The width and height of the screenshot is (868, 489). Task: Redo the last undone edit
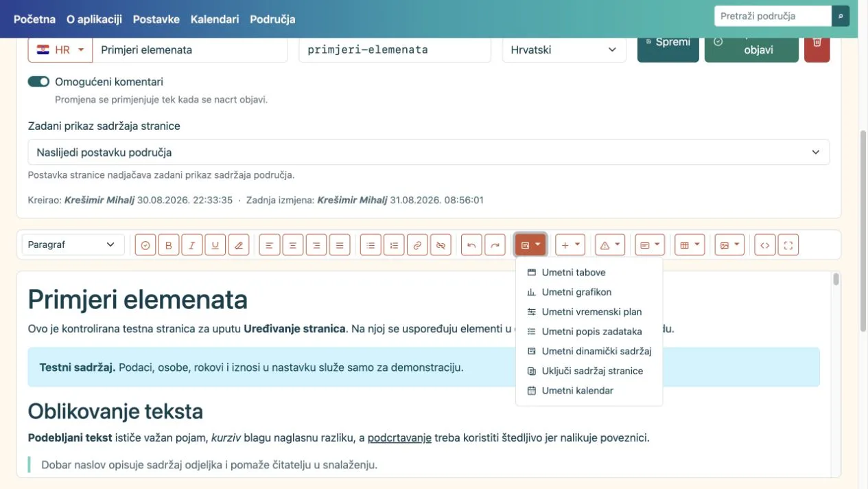495,245
